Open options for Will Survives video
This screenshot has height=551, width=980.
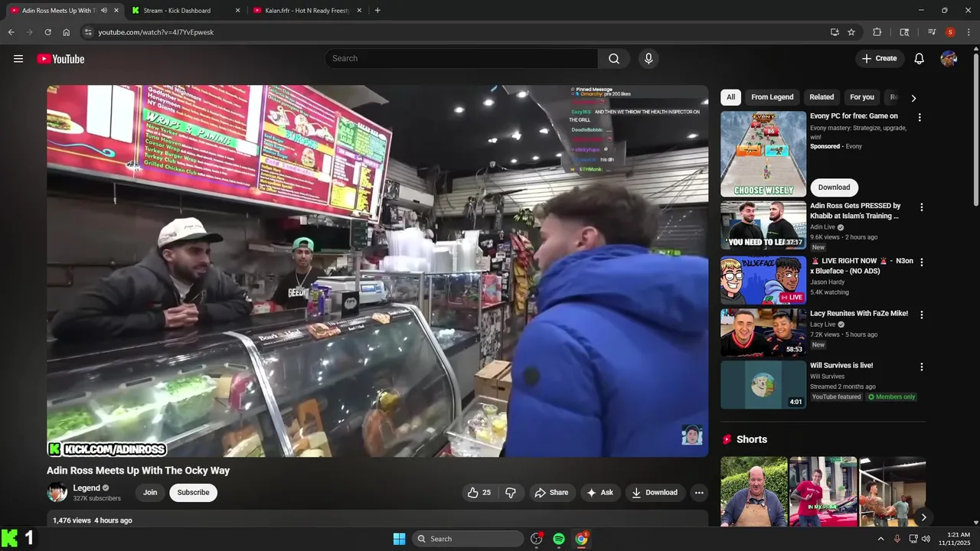tap(922, 367)
